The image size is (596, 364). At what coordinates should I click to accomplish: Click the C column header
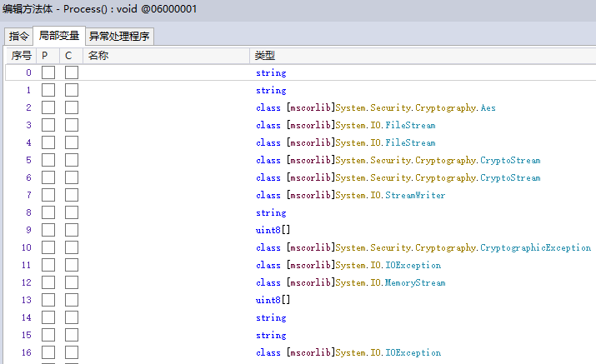coord(71,56)
